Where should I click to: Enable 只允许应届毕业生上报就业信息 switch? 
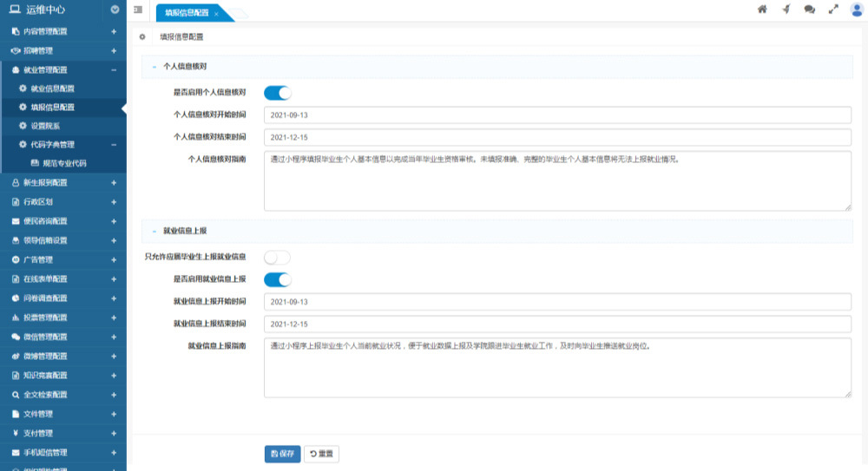click(x=277, y=257)
